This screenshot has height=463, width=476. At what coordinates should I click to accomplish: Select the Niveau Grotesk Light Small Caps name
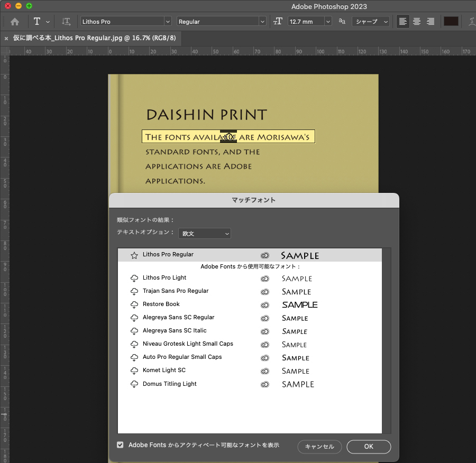click(188, 344)
